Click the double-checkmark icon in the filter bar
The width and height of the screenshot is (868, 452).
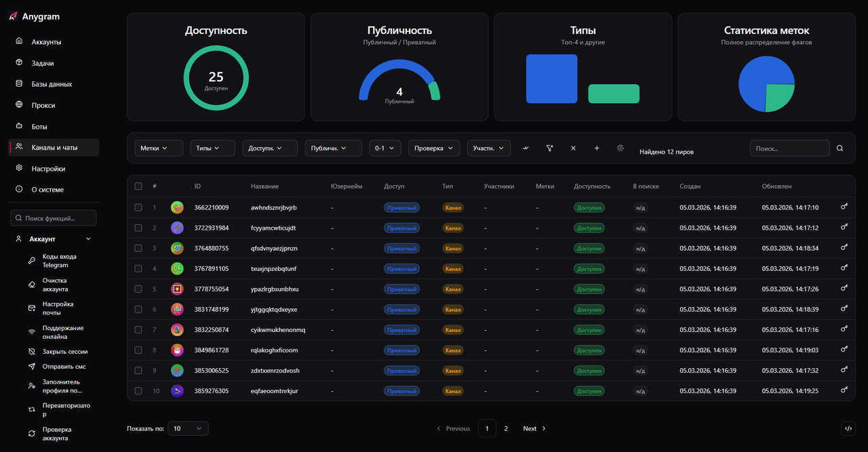[x=526, y=148]
